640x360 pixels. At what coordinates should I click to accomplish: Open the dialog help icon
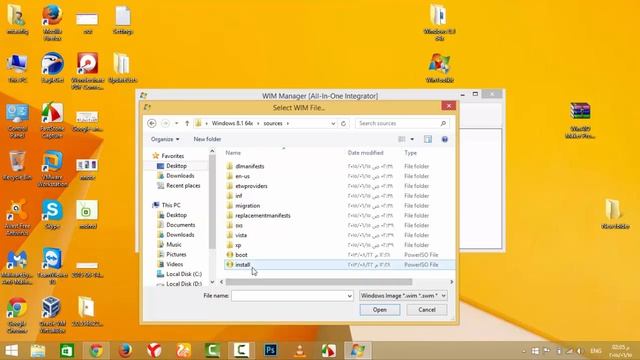point(444,139)
